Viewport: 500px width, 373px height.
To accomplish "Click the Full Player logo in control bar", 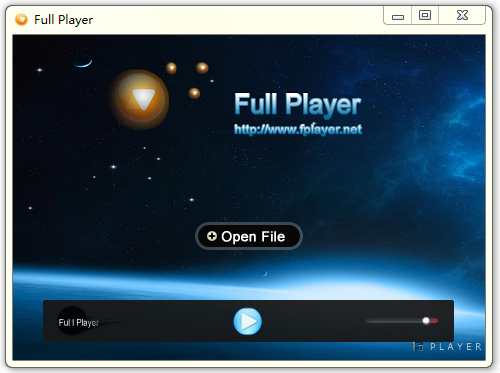I will tap(78, 321).
